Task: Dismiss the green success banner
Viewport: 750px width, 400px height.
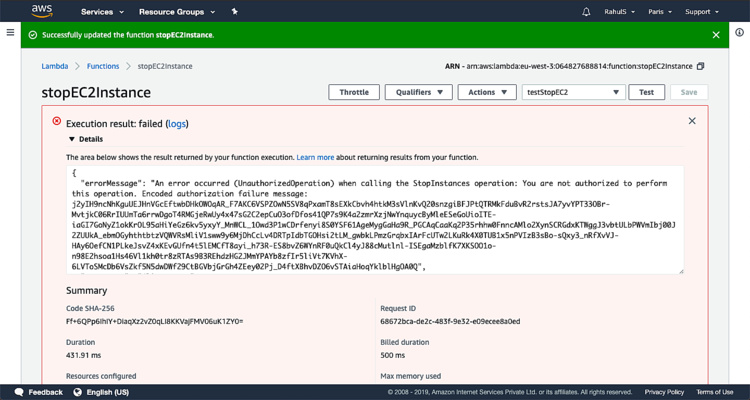Action: coord(715,35)
